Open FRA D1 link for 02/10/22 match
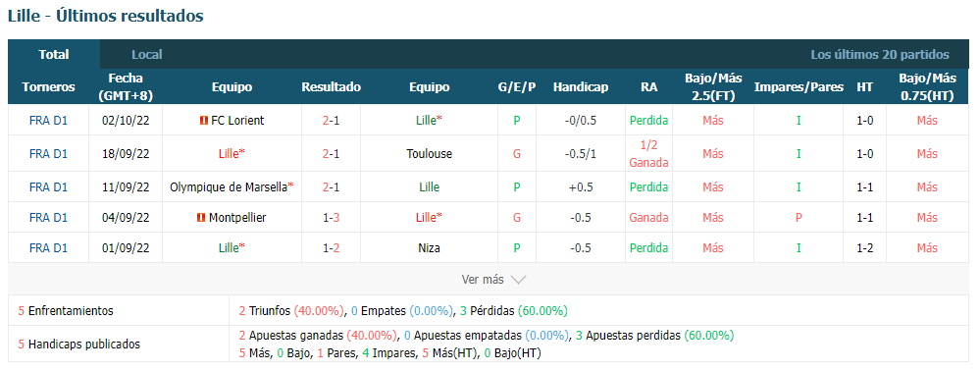980x371 pixels. (x=48, y=121)
